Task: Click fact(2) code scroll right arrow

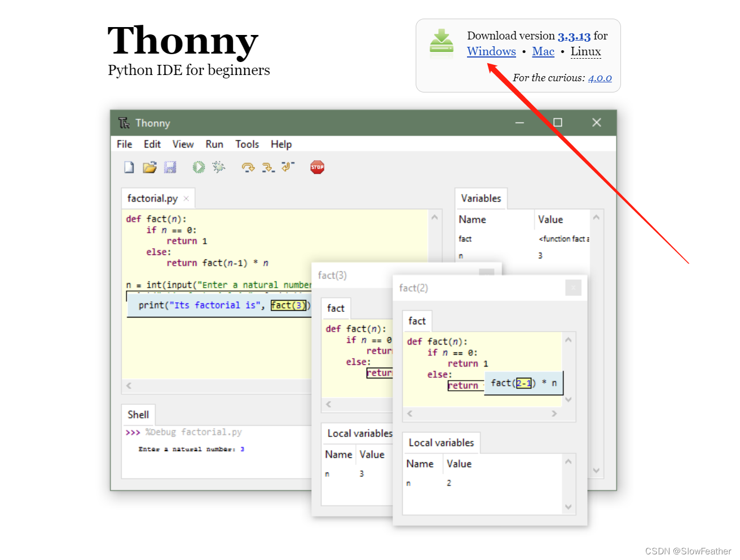Action: (554, 413)
